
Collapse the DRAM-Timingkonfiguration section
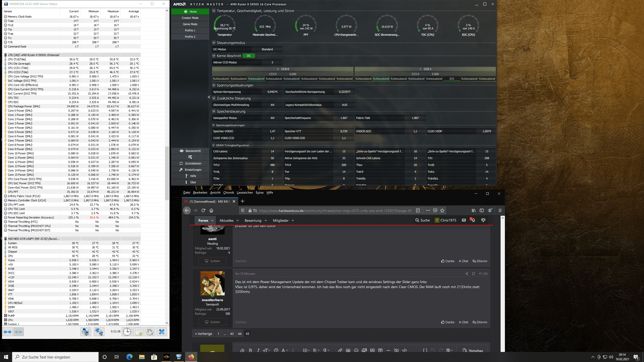[x=214, y=145]
